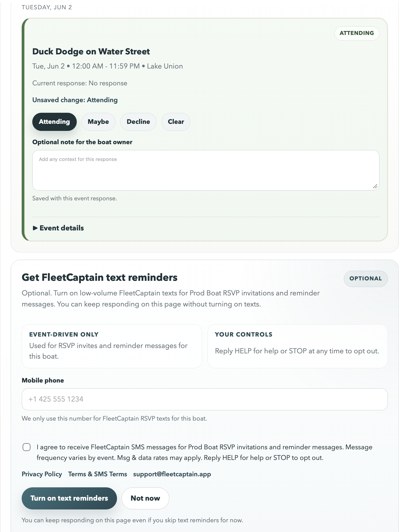Open the Privacy Policy link
Viewport: 399px width, 532px height.
point(42,474)
